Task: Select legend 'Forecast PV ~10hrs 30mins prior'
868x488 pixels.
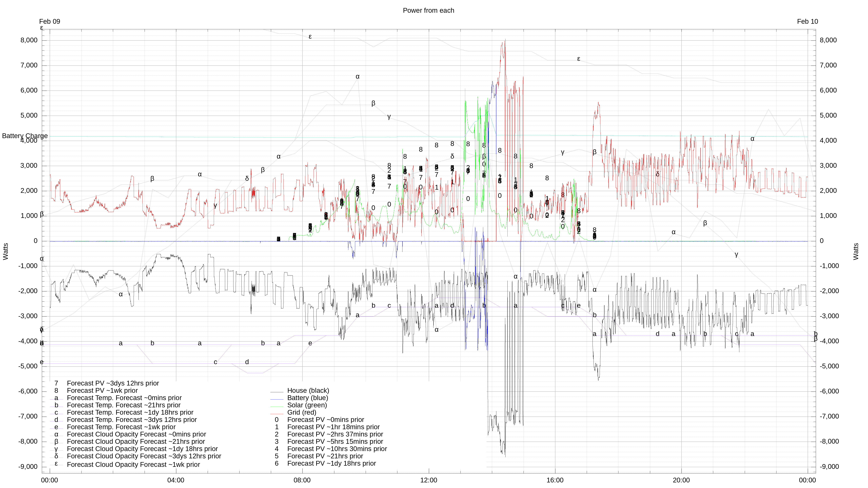Action: coord(337,449)
